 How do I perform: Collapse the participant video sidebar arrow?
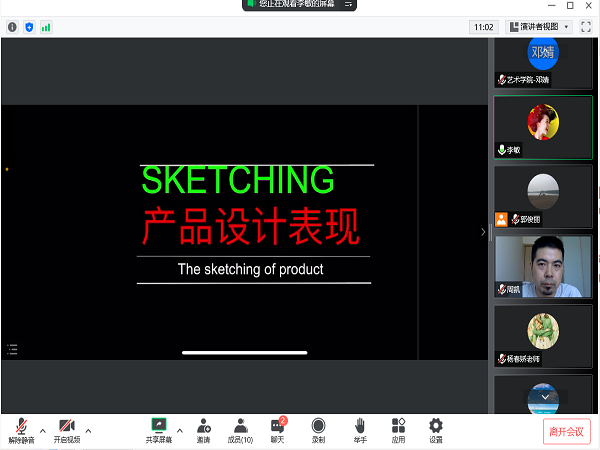coord(483,232)
